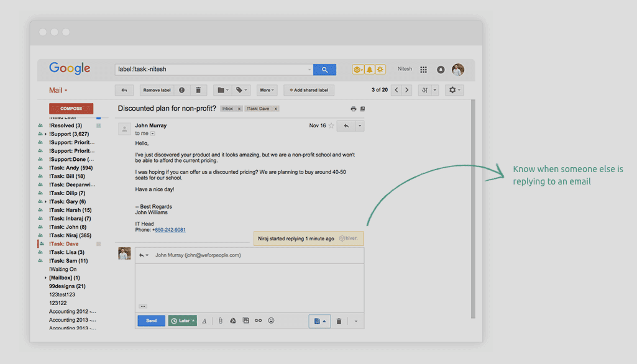Go to the older conversation arrow
Screen dimensions: 637x364
[x=407, y=90]
